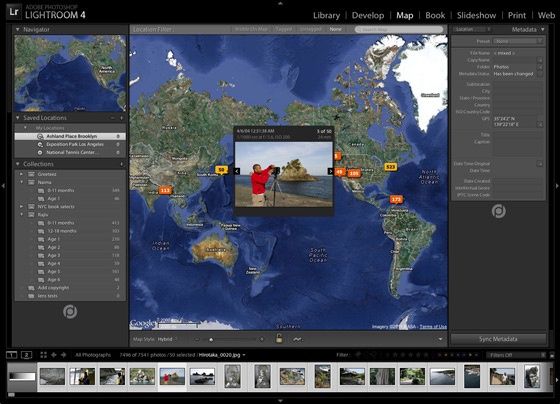Click the orange 113 photo cluster marker
Screen dimensions: 560x404
point(165,190)
